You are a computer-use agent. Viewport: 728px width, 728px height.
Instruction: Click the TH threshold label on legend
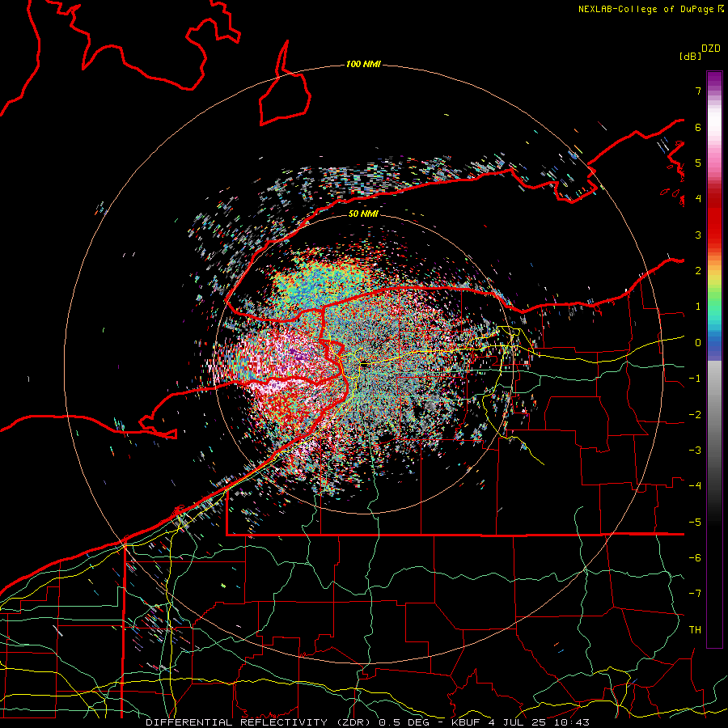pyautogui.click(x=695, y=630)
